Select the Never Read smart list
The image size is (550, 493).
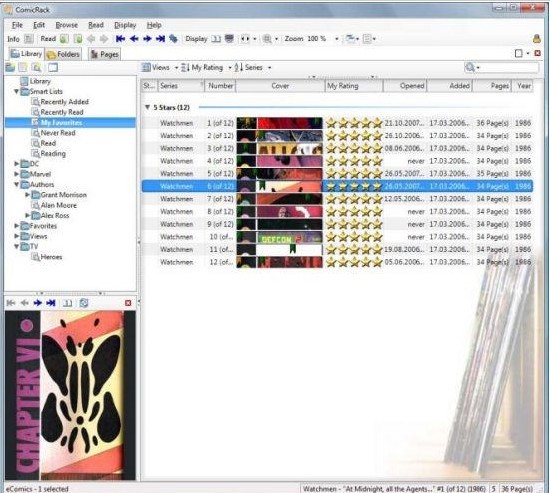(x=54, y=133)
